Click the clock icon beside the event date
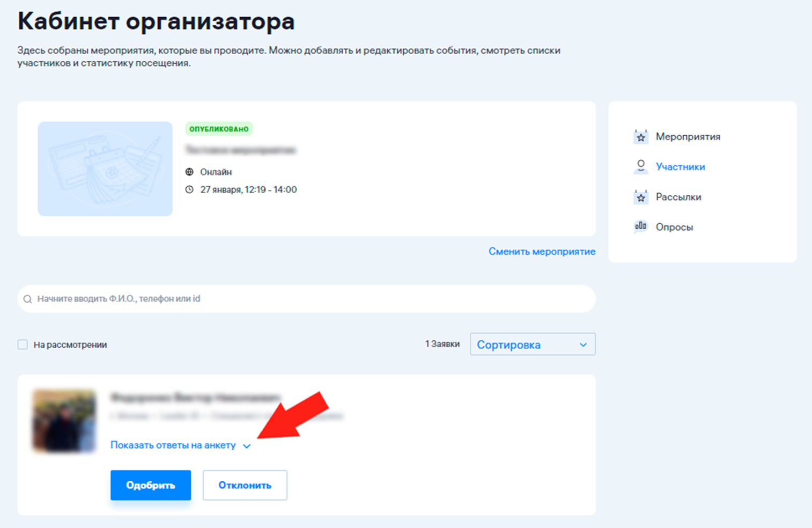 coord(189,190)
